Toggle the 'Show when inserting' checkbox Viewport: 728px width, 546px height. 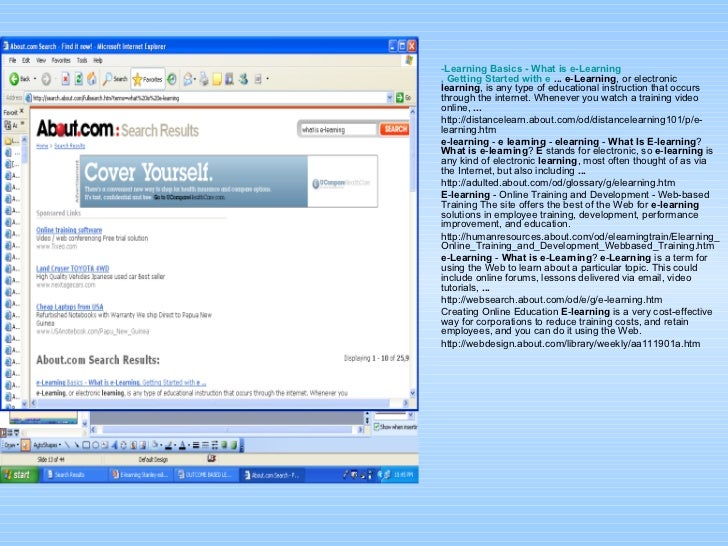[377, 427]
